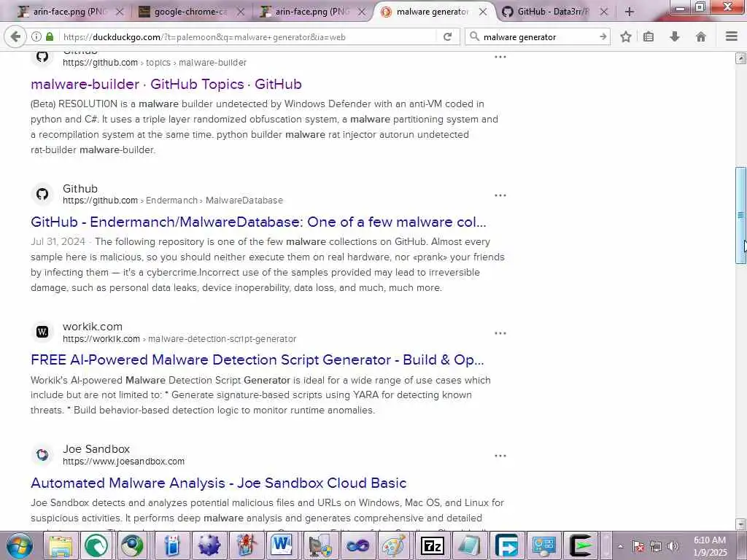
Task: Submit search with the arrow in search box
Action: pyautogui.click(x=603, y=36)
